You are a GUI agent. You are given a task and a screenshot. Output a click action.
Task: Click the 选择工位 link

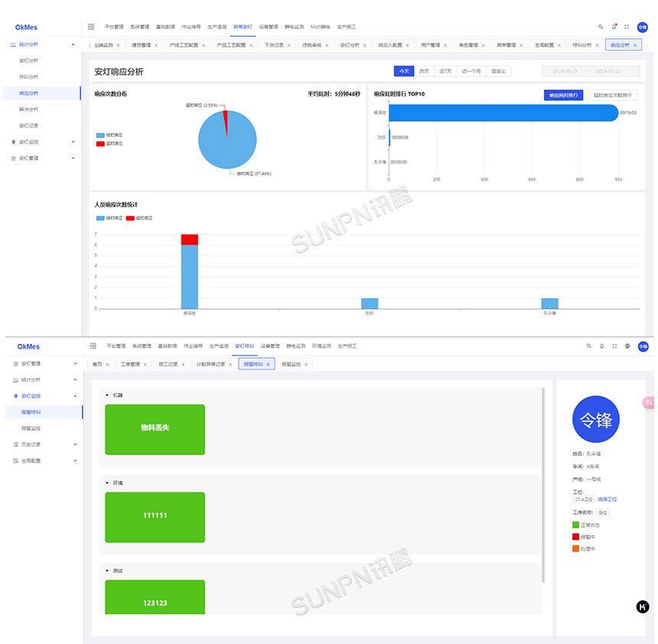coord(608,499)
